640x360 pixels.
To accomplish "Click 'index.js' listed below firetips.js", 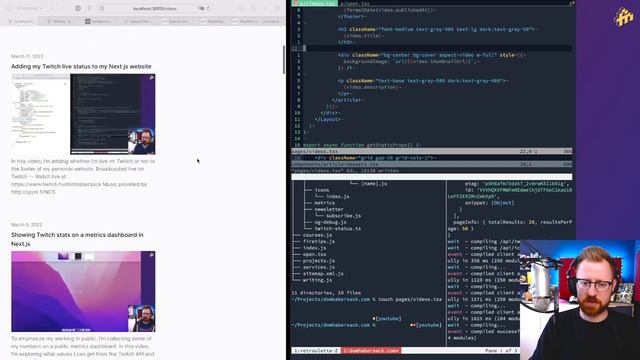I will coord(314,248).
